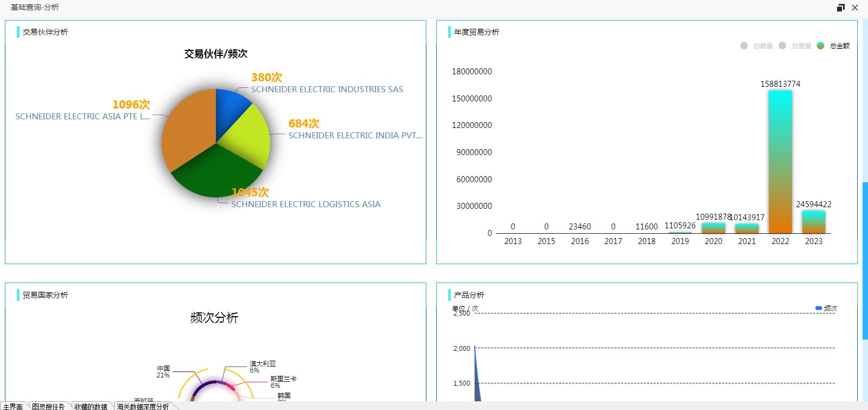Screen dimensions: 868x410
Task: Click the 1045次 frequency value
Action: 250,193
